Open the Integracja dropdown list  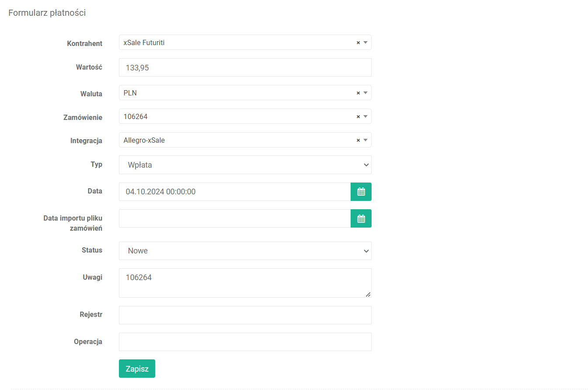(366, 141)
